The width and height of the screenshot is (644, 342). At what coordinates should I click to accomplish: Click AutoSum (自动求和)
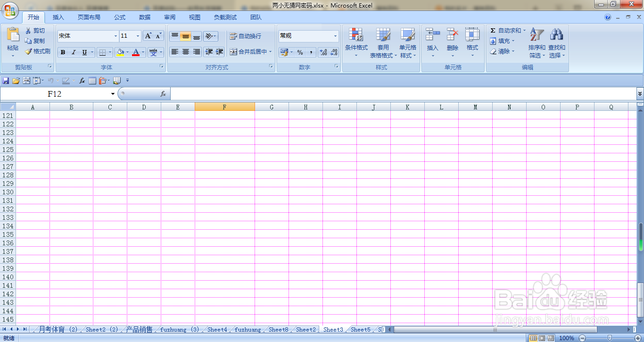click(x=508, y=31)
